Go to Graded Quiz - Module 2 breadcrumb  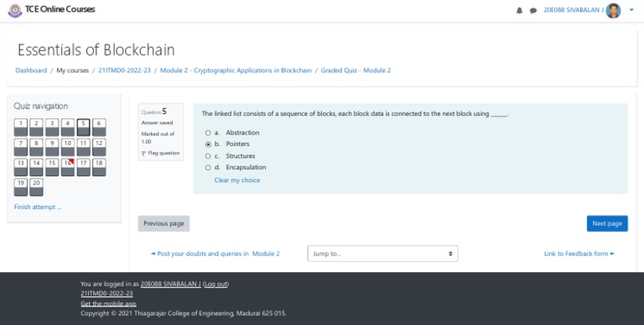coord(356,71)
